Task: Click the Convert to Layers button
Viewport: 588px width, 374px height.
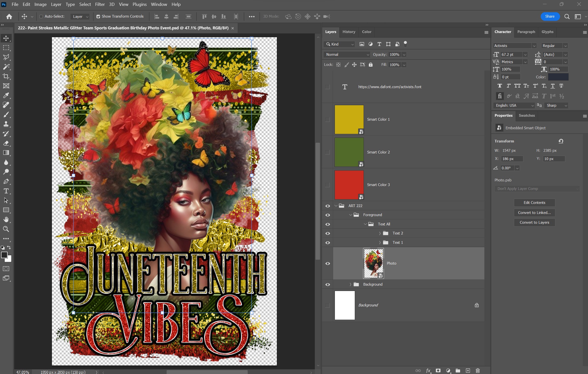Action: 534,222
